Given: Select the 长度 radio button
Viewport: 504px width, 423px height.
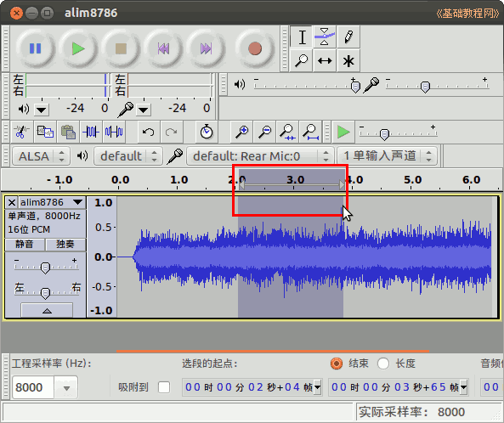Looking at the screenshot, I should coord(383,364).
